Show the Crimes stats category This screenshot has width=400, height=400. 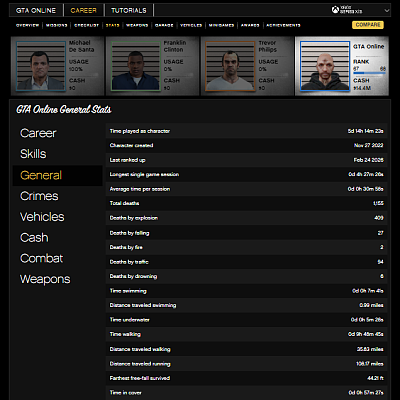click(39, 196)
